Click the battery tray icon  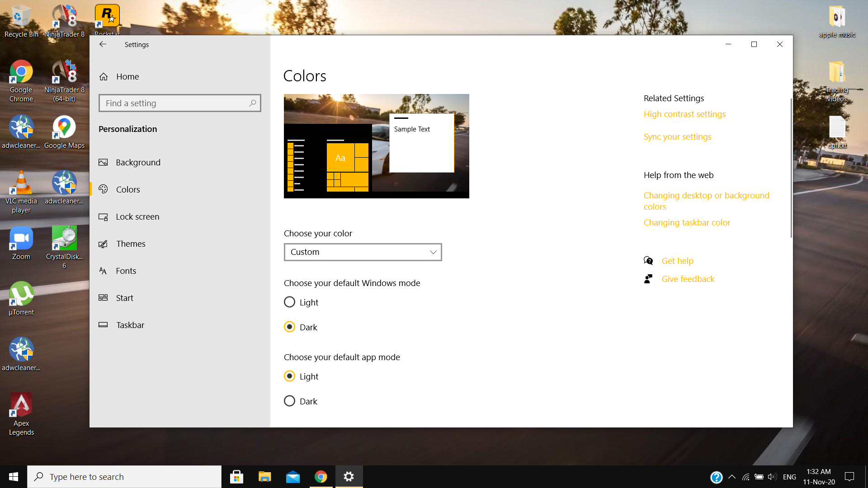tap(759, 477)
